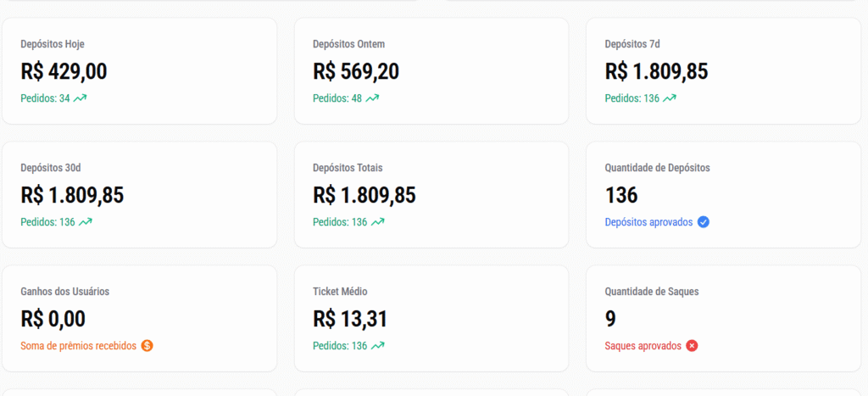
Task: Click the Depósitos aprovados label
Action: point(648,222)
